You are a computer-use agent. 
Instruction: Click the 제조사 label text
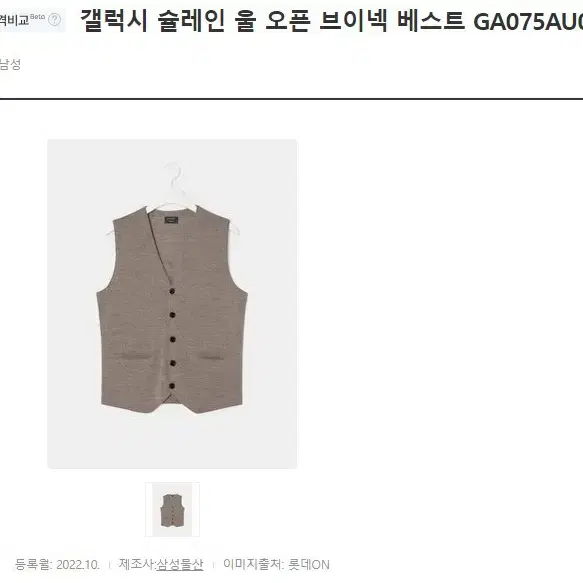pos(136,564)
